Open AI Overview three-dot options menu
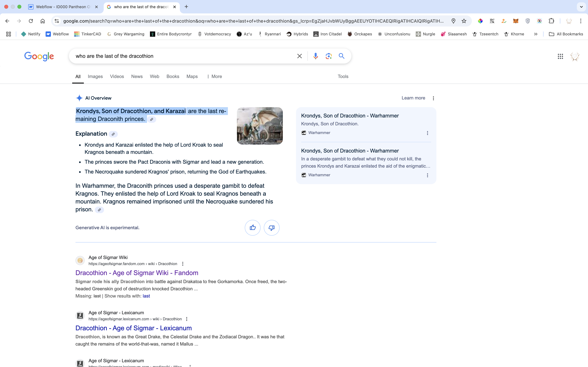Image resolution: width=588 pixels, height=367 pixels. coord(433,98)
